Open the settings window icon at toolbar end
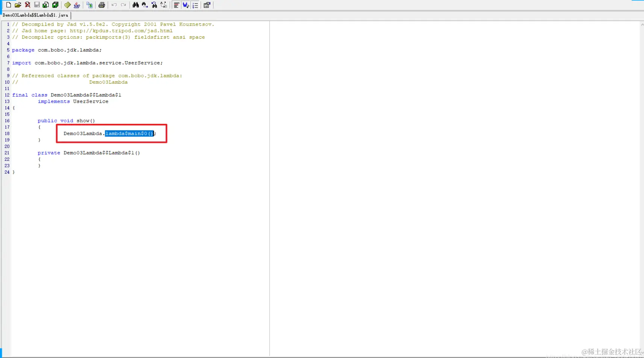The width and height of the screenshot is (644, 358). [x=207, y=5]
